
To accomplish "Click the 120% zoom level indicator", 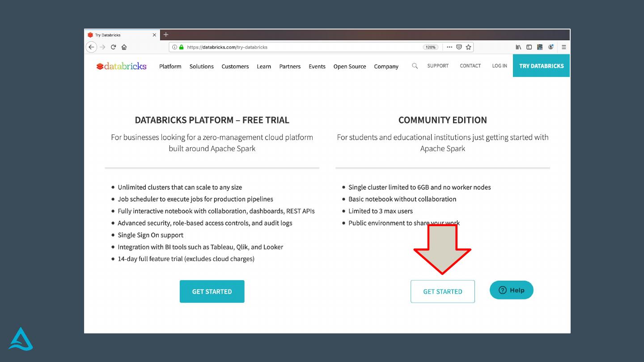I will 430,47.
